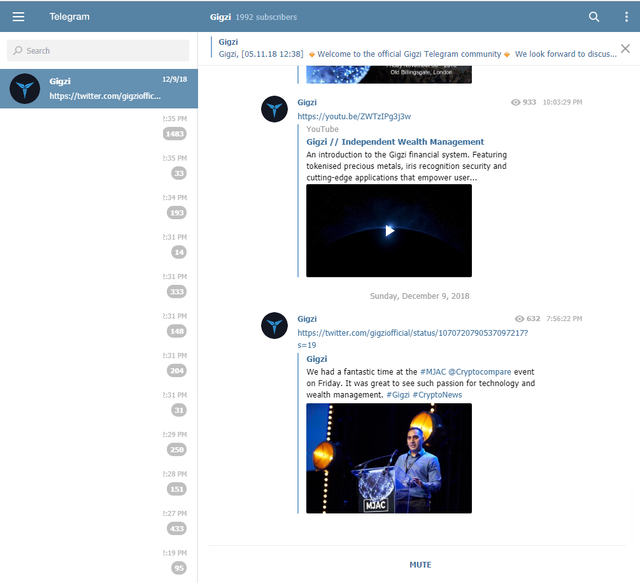Image resolution: width=640 pixels, height=583 pixels.
Task: Open the youtu.be/ZWTzIPg3j3w link
Action: 354,116
